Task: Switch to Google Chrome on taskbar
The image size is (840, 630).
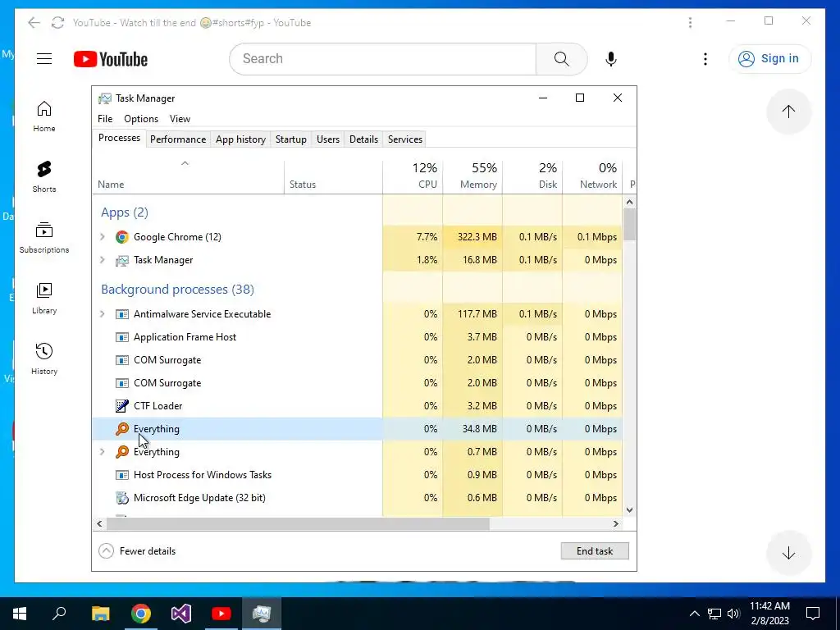Action: 141,614
